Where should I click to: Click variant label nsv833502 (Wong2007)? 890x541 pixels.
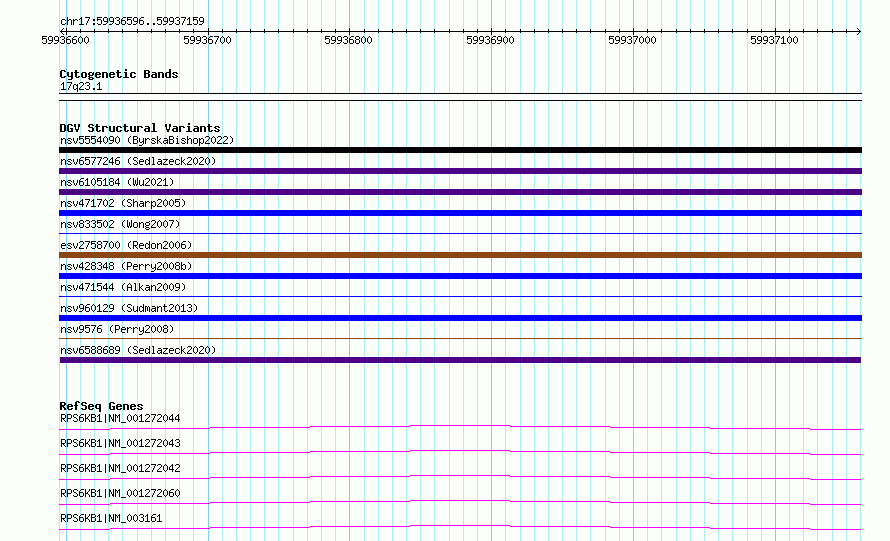click(120, 224)
